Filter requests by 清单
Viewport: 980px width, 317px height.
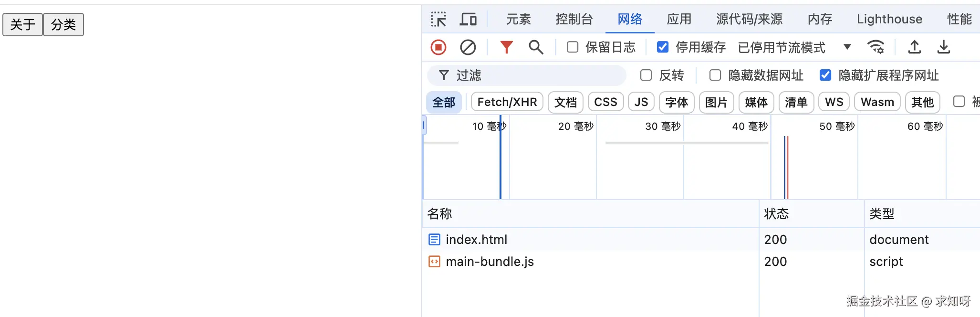[x=796, y=102]
